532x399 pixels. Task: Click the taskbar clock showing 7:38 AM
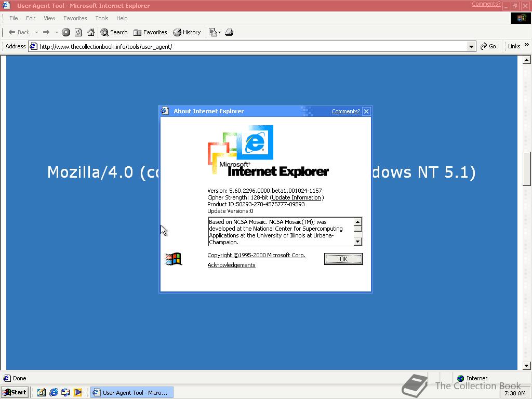pyautogui.click(x=515, y=393)
